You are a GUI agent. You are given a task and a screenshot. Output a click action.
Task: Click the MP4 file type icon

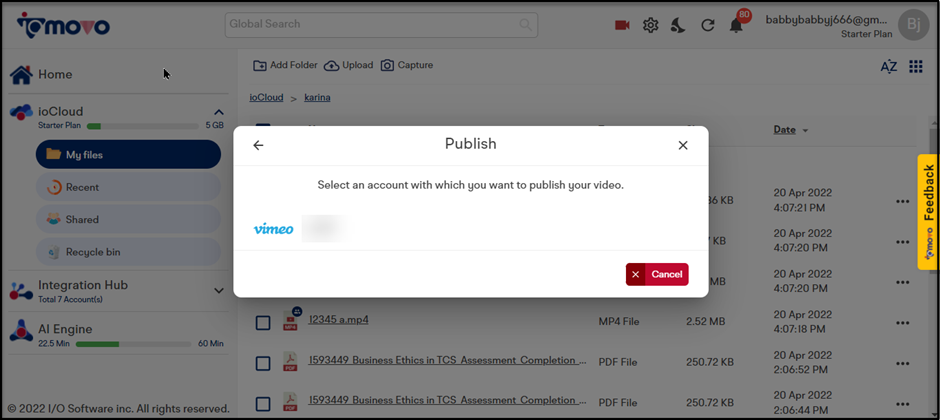click(x=291, y=320)
